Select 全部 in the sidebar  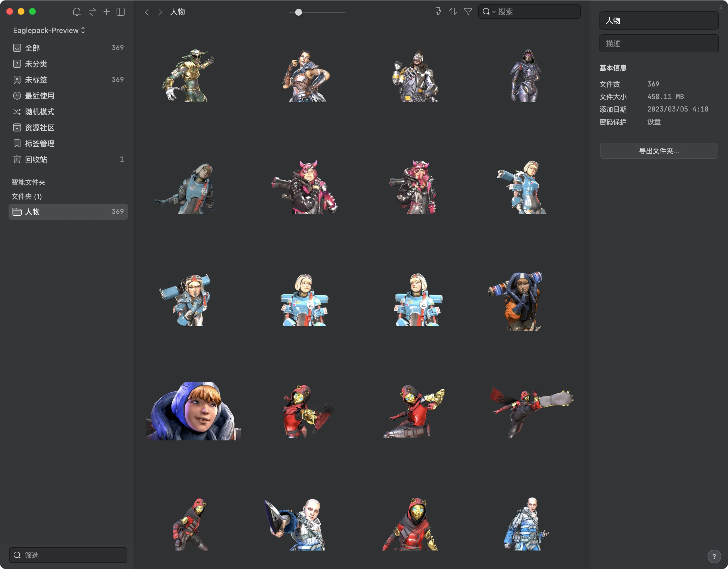click(68, 48)
